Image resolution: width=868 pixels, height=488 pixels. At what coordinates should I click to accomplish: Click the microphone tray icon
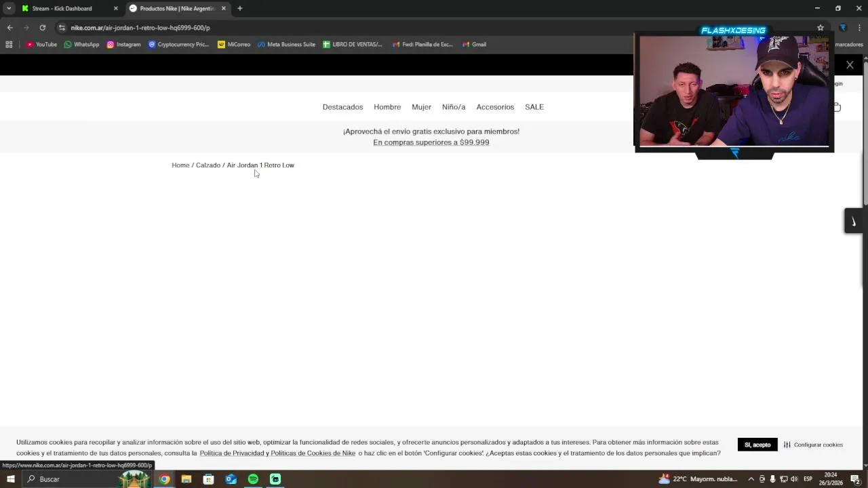pyautogui.click(x=772, y=479)
